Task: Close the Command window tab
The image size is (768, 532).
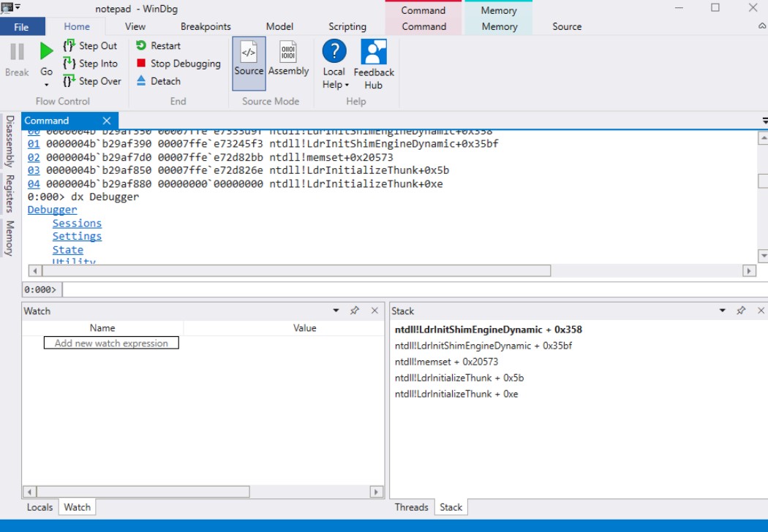Action: click(x=107, y=121)
